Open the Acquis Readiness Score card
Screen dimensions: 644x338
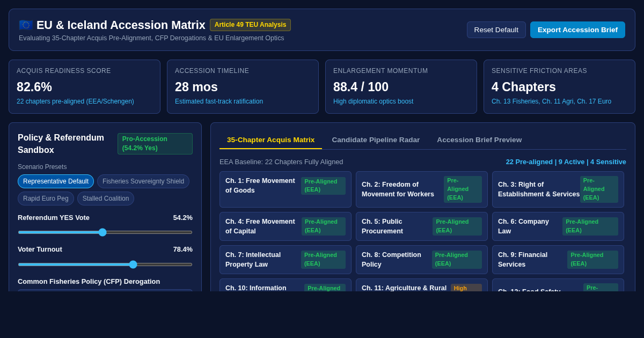(x=84, y=87)
